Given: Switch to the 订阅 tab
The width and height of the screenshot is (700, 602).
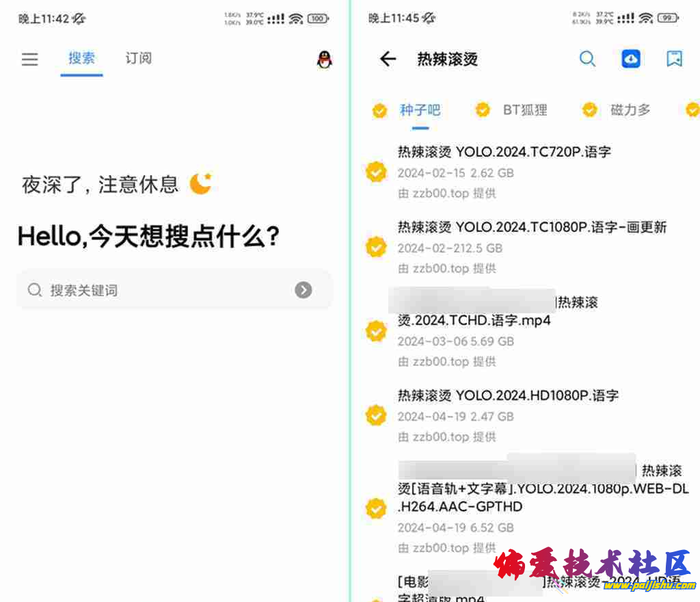Looking at the screenshot, I should [x=138, y=58].
